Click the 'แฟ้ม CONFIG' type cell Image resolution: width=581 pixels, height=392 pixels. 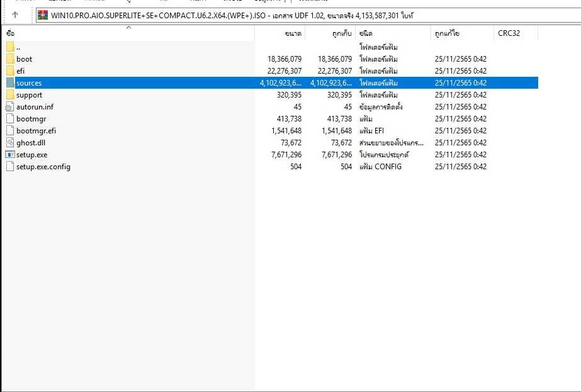click(x=381, y=166)
